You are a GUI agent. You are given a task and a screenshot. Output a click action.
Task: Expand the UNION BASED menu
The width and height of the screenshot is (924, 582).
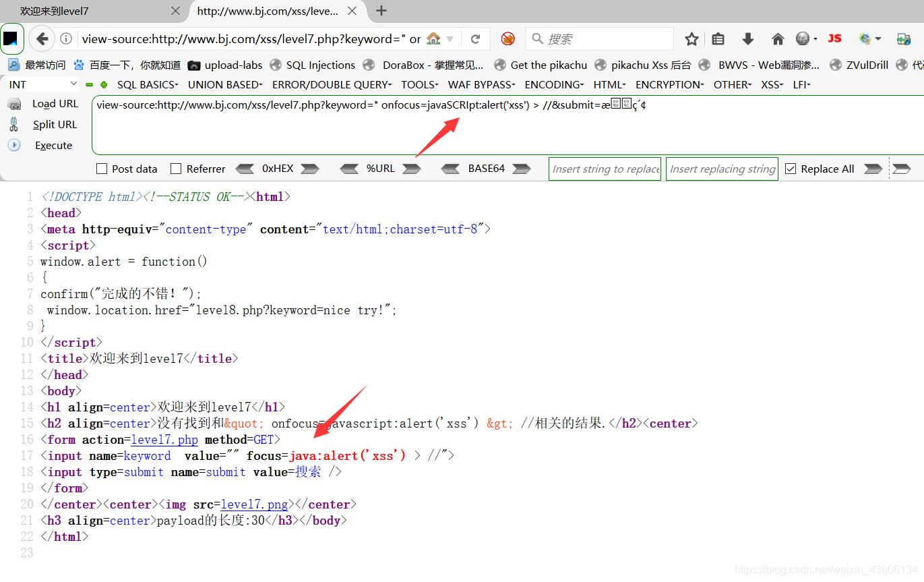[225, 84]
